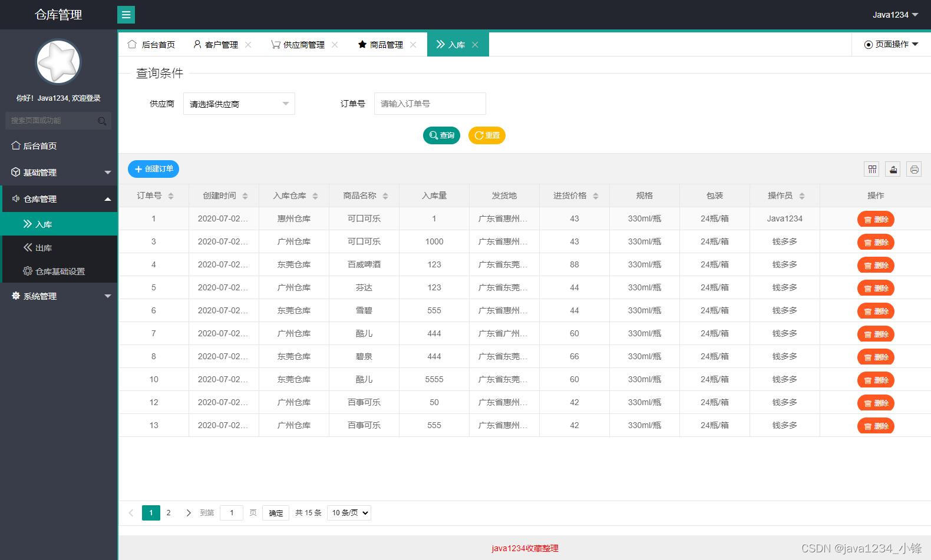Close the 供应商管理 tab
Viewport: 931px width, 560px height.
[335, 45]
